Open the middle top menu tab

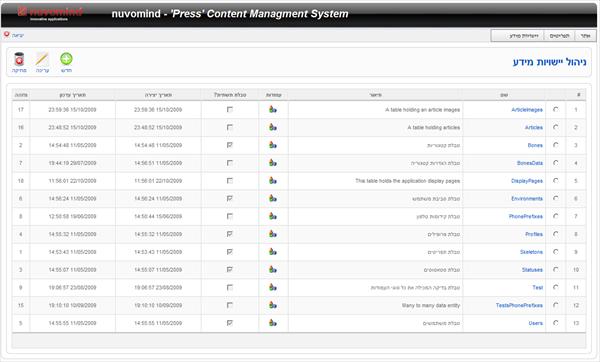click(x=559, y=36)
